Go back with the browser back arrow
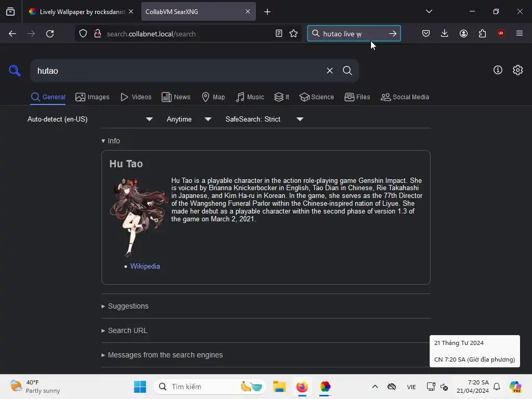Viewport: 532px width, 399px height. (12, 34)
